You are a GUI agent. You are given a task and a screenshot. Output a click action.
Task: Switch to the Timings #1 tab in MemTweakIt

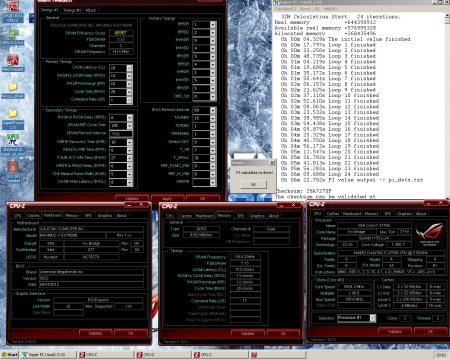(49, 10)
